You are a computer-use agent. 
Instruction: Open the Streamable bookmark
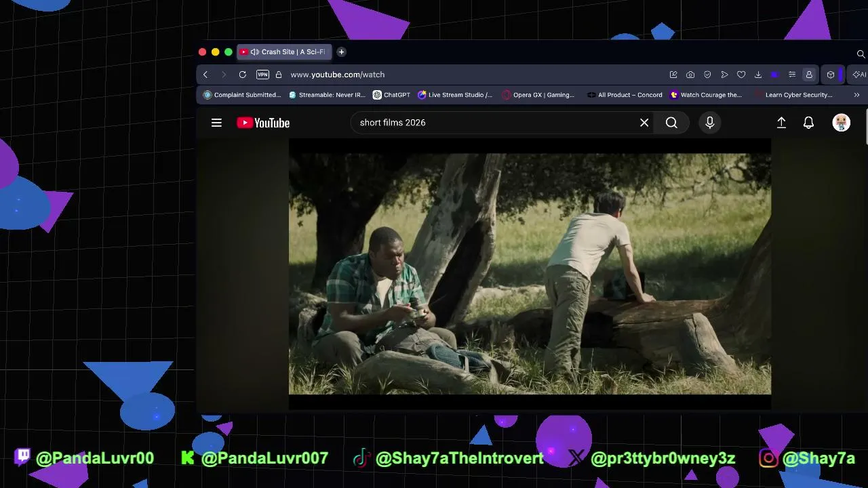pos(327,95)
